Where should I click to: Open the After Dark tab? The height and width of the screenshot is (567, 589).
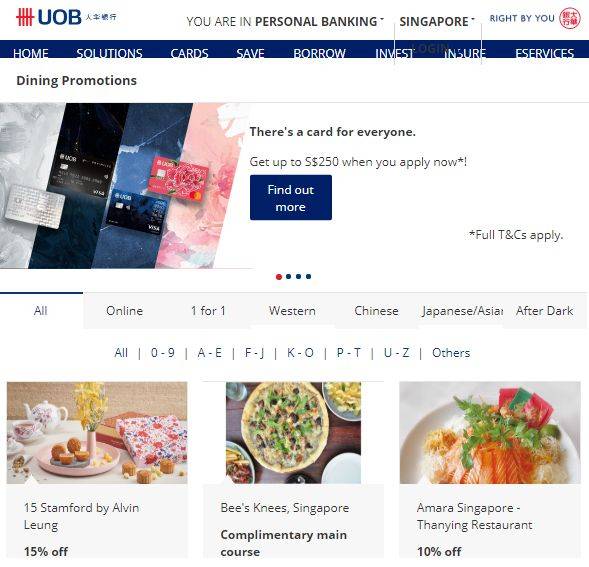coord(544,311)
